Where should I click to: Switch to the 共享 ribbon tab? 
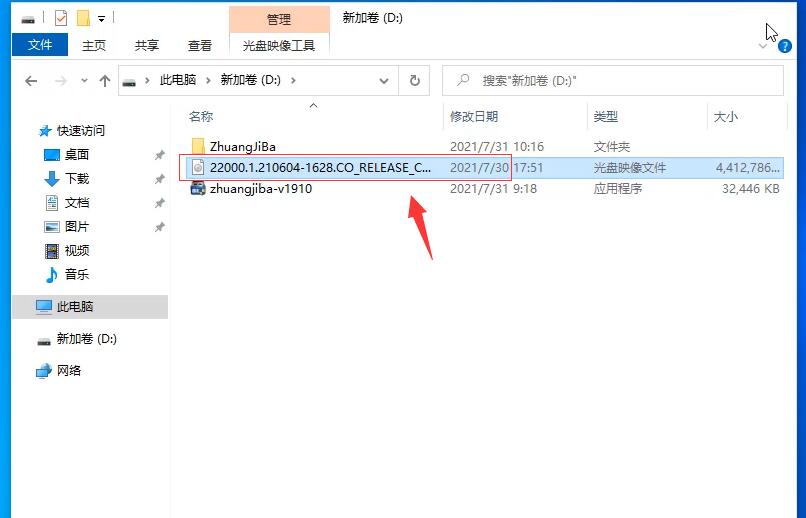146,45
